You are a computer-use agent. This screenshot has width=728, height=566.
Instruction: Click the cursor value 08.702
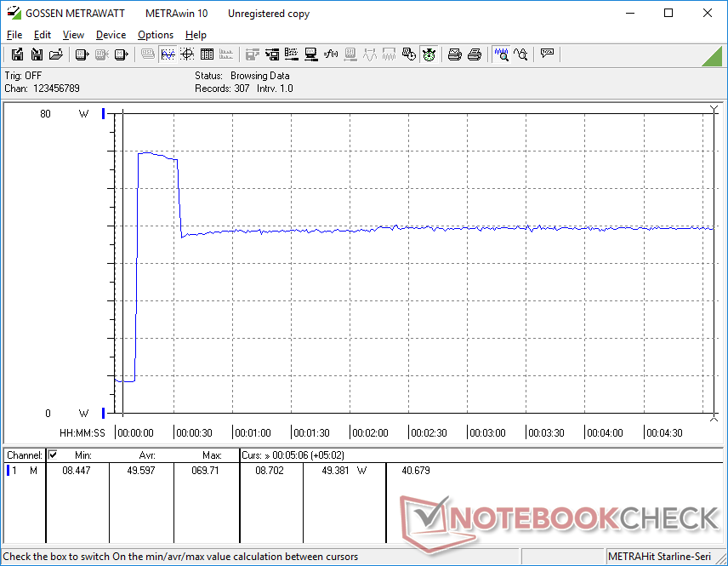(270, 471)
